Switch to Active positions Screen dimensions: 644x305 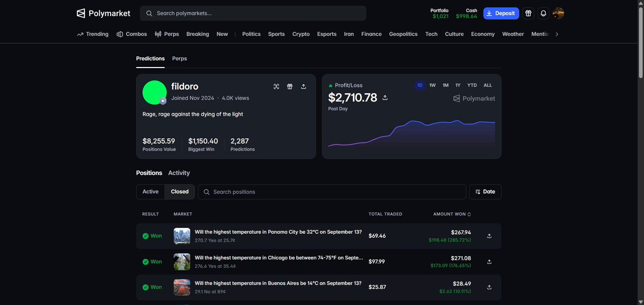[x=150, y=191]
